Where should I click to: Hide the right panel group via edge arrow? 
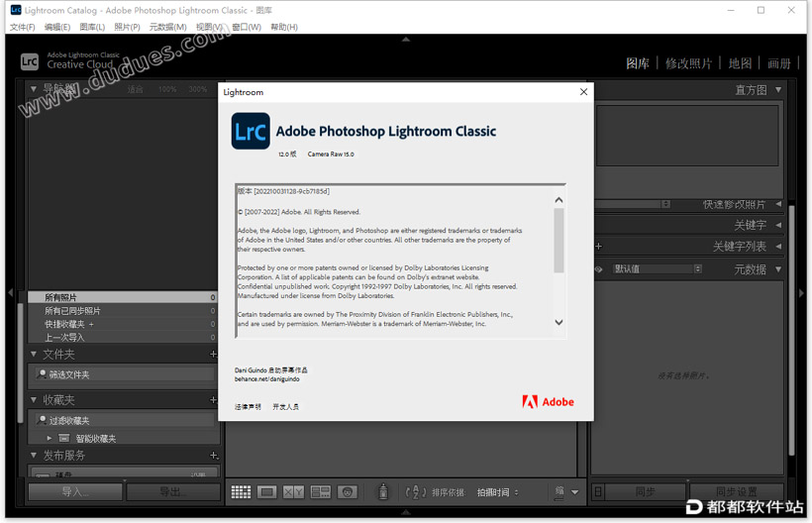(801, 293)
